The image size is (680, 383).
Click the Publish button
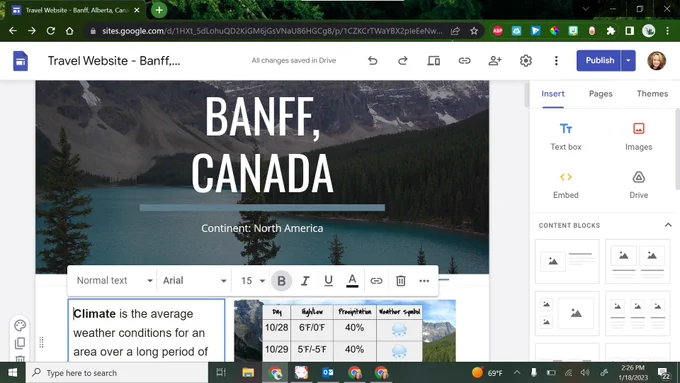[x=599, y=61]
